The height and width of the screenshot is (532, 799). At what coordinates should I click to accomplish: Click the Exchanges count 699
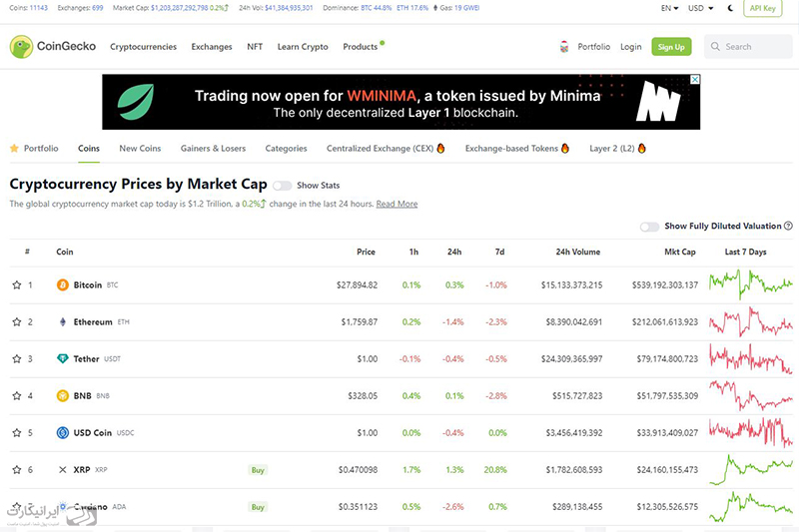pyautogui.click(x=97, y=8)
